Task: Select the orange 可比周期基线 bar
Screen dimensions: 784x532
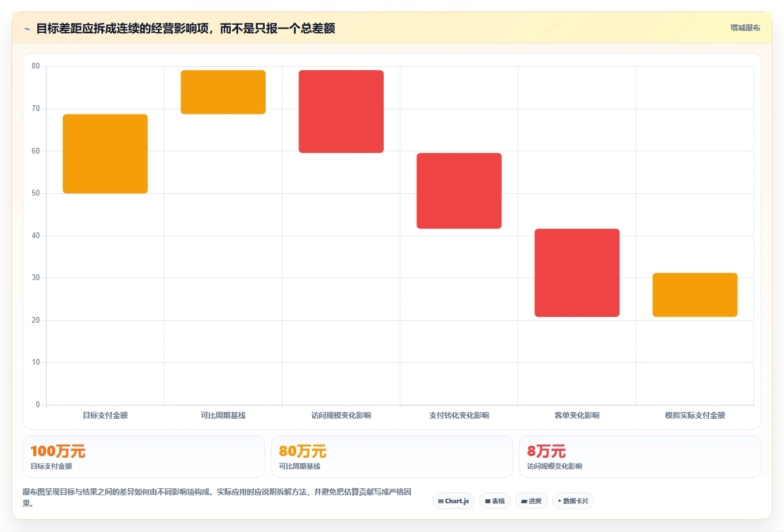Action: click(223, 92)
